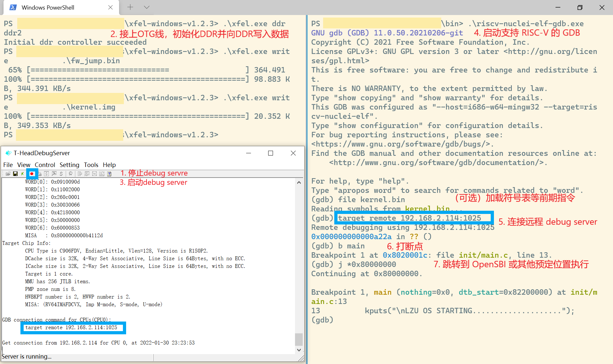Click the final empty (gdb) prompt
The height and width of the screenshot is (364, 613).
click(322, 320)
